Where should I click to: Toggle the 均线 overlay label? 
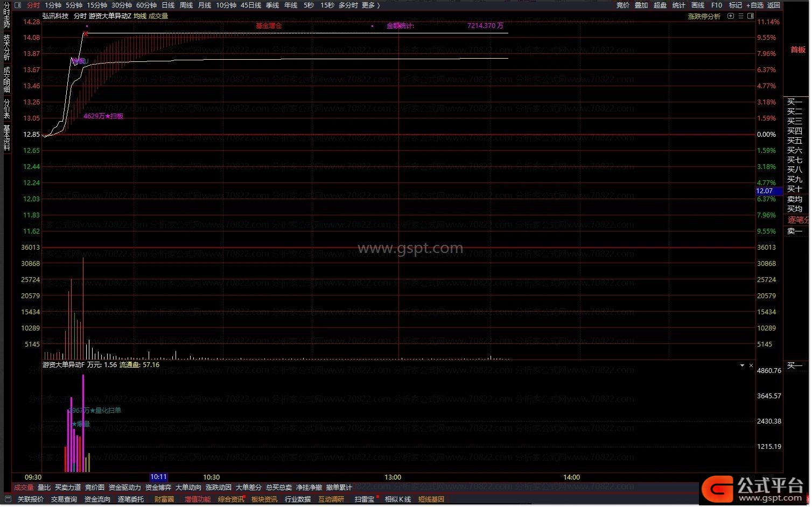140,16
